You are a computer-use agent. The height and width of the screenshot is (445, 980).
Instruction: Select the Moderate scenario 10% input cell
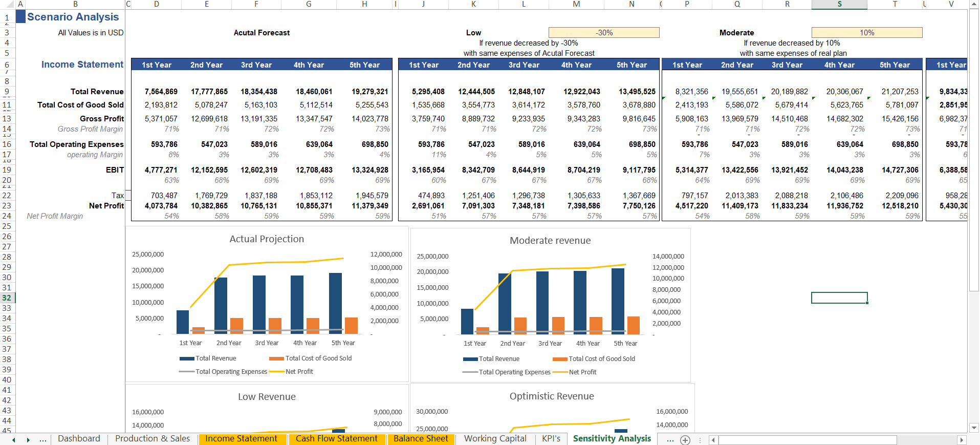pyautogui.click(x=867, y=33)
